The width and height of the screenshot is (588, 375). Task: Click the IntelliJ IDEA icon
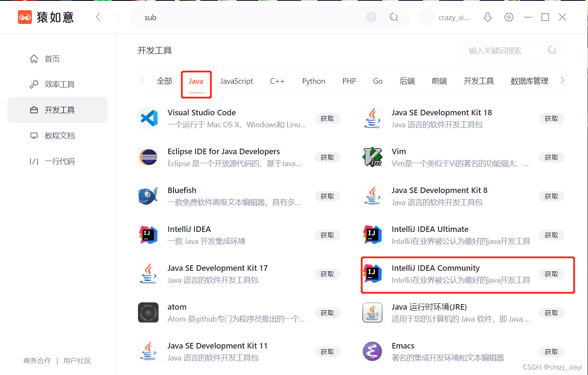tap(148, 235)
